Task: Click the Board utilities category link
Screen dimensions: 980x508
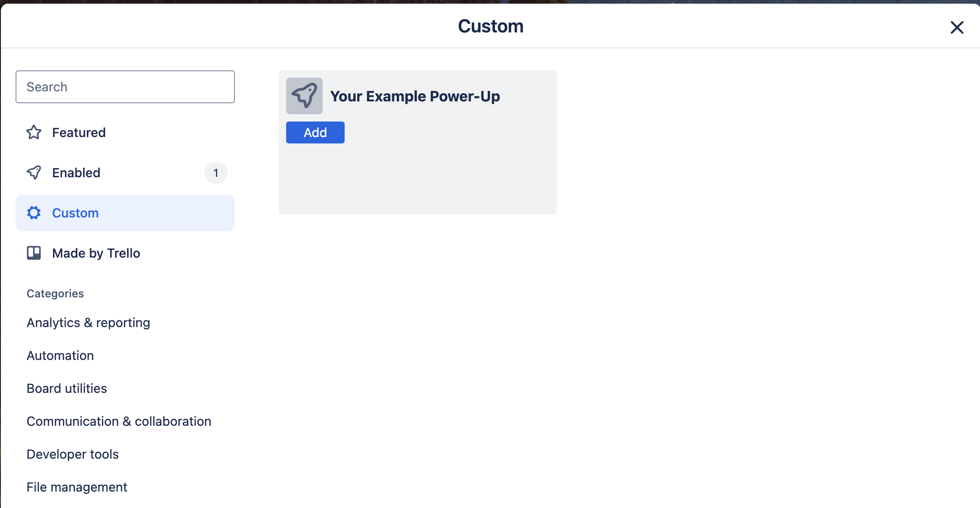Action: pos(67,388)
